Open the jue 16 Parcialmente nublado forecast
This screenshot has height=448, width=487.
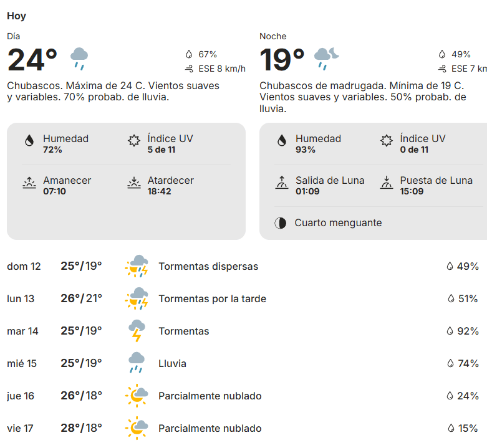(x=210, y=396)
